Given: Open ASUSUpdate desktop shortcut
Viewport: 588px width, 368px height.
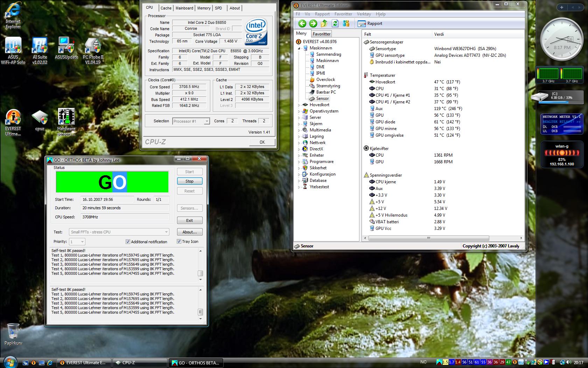Looking at the screenshot, I should pos(66,48).
